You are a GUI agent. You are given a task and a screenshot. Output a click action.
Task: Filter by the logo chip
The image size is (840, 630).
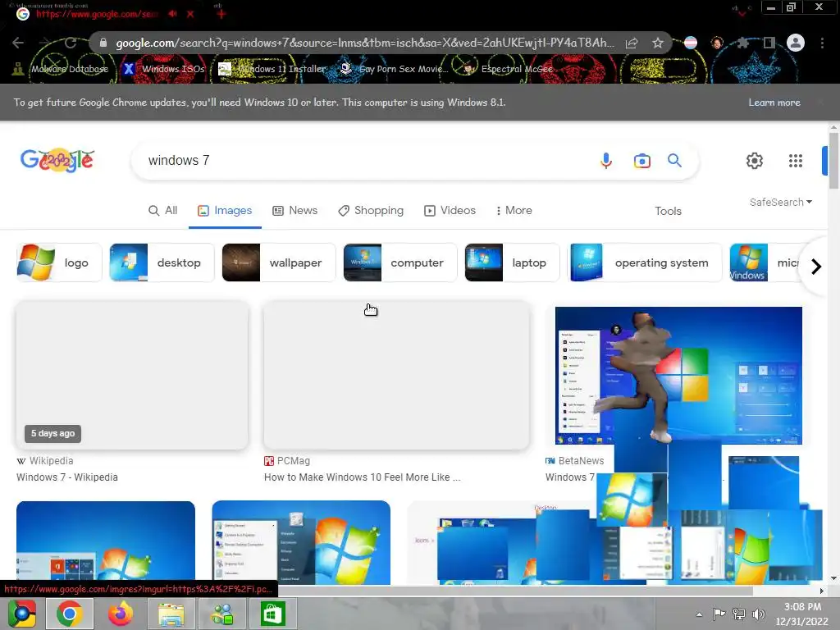[x=59, y=262]
